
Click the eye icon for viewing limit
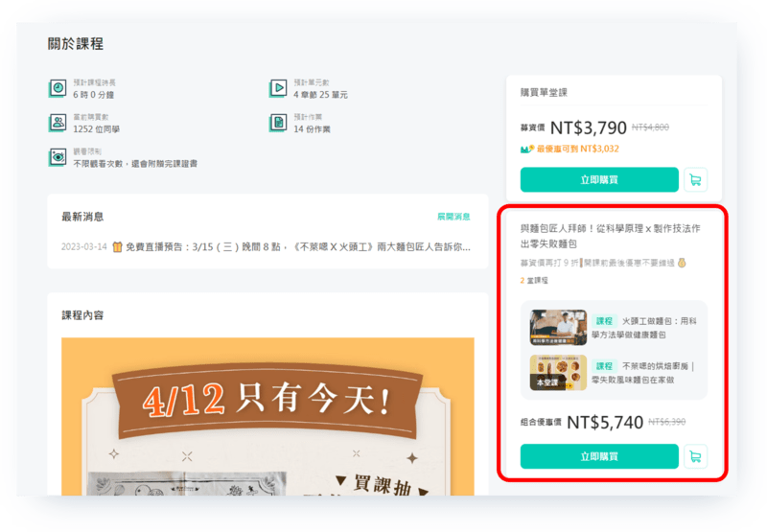click(x=58, y=157)
